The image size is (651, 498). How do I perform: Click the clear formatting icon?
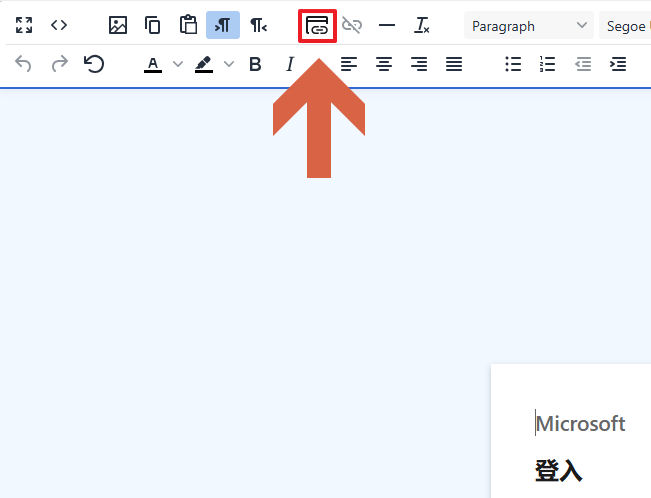(422, 26)
